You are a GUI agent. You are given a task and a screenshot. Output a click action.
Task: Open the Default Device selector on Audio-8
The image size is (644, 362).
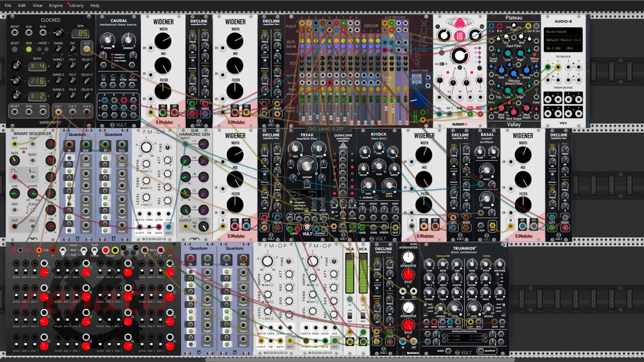pyautogui.click(x=563, y=40)
